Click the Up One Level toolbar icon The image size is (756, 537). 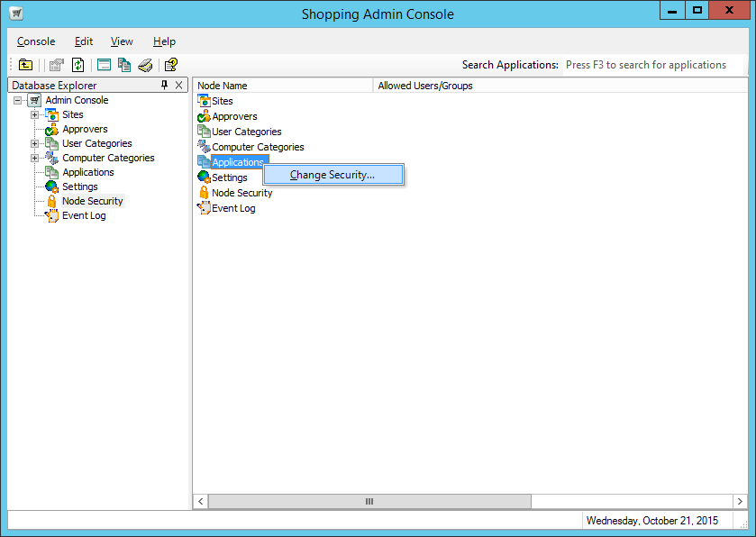point(26,65)
